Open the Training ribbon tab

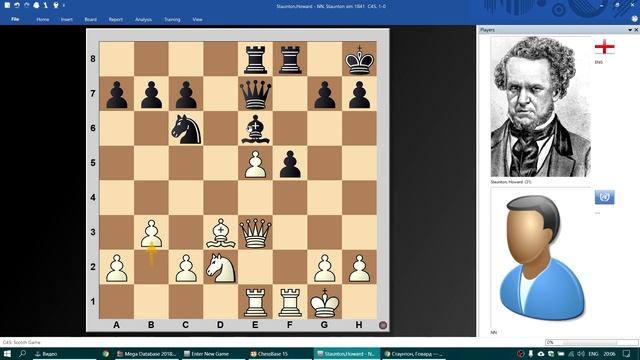tap(172, 19)
